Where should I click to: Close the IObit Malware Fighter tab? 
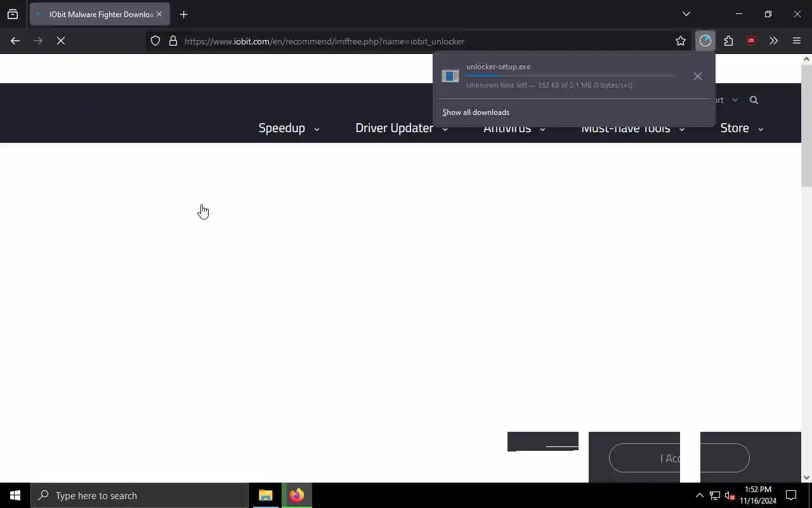click(159, 14)
